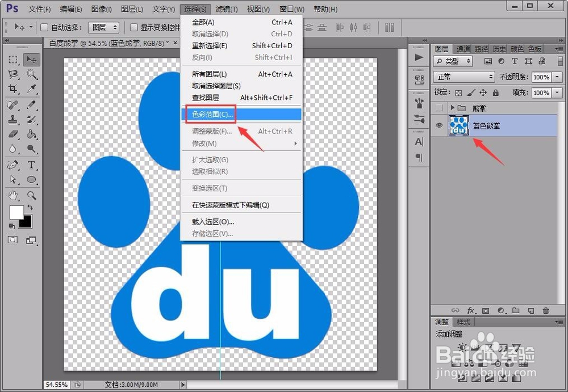568x392 pixels.
Task: Select the Ellipse shape tool
Action: coord(31,179)
